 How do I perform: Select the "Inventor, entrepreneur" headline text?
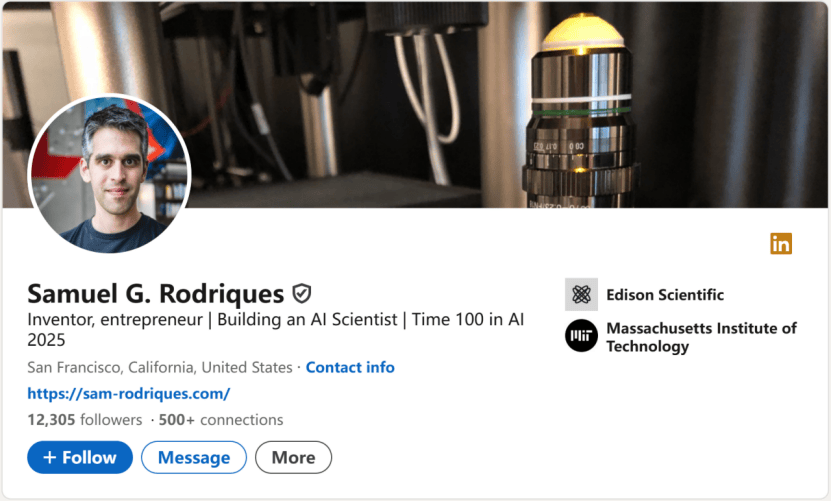(115, 319)
